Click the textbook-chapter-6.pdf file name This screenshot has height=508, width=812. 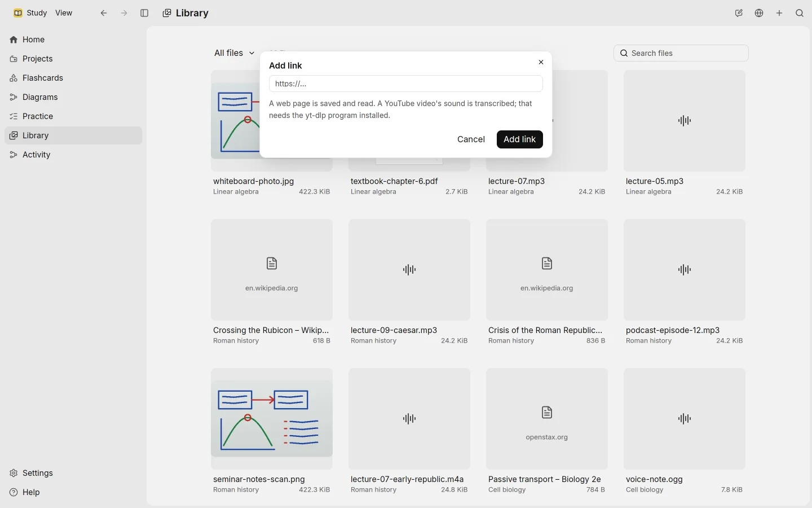394,181
